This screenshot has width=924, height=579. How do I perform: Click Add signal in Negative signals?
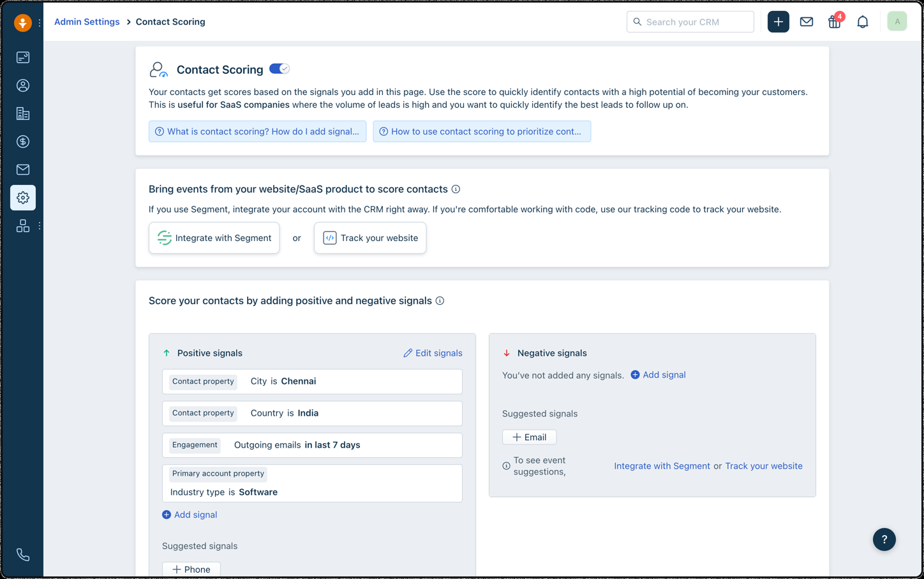(658, 375)
